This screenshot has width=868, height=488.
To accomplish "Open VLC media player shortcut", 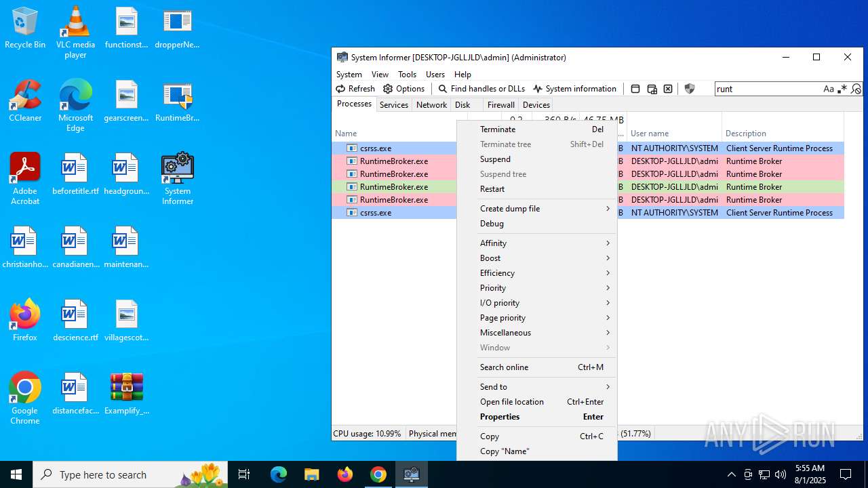I will pyautogui.click(x=75, y=32).
